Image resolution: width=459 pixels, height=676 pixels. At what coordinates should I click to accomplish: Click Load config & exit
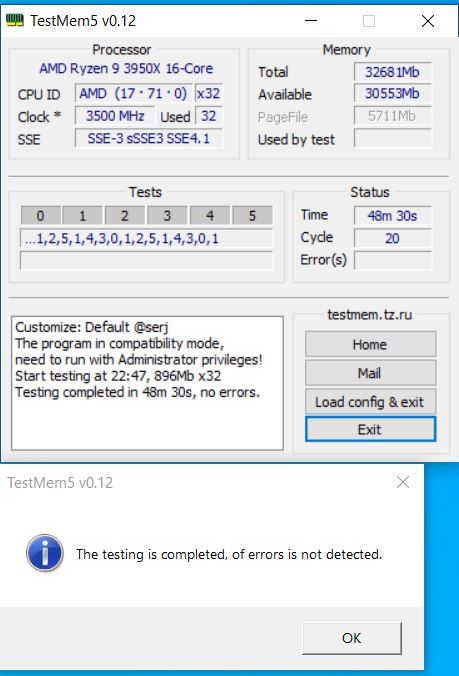coord(370,402)
